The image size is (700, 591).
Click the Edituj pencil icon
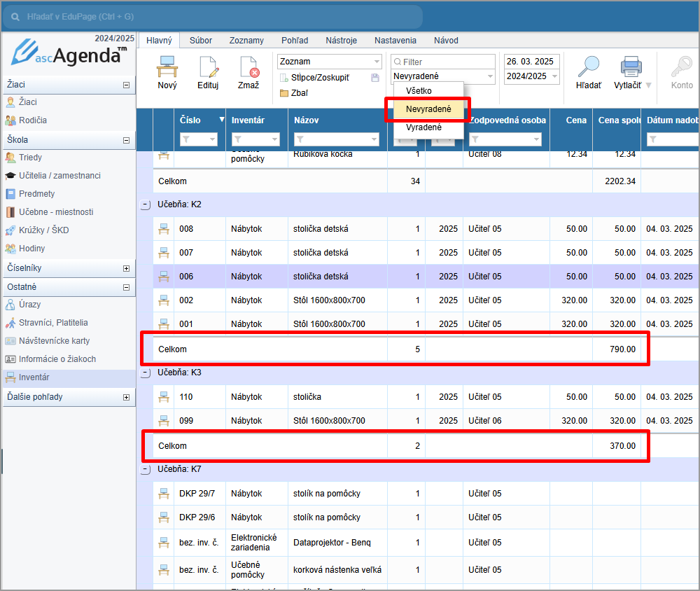click(x=208, y=67)
